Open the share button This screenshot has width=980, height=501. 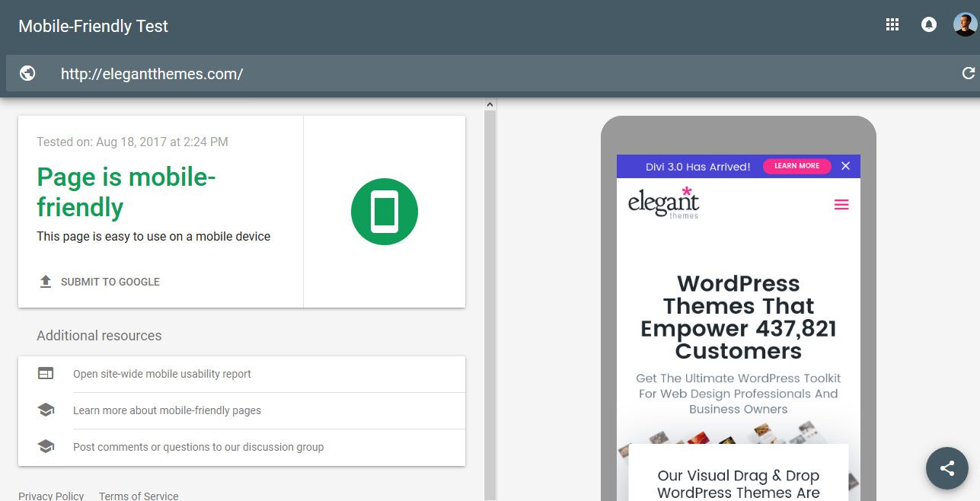946,468
